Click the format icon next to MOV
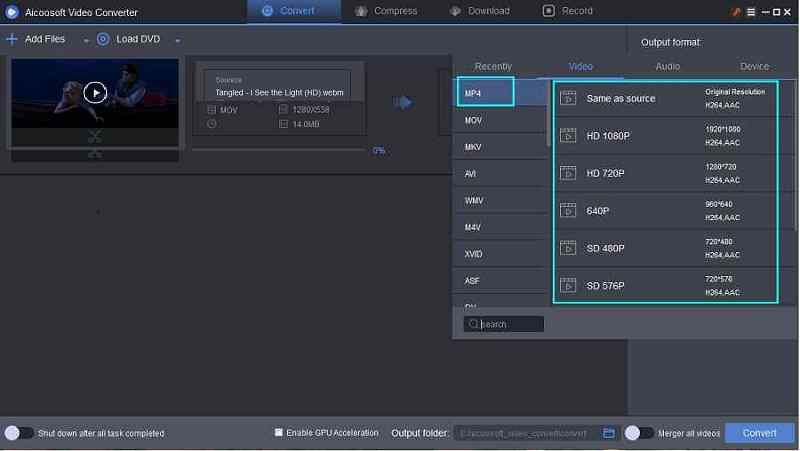The width and height of the screenshot is (800, 451). pyautogui.click(x=212, y=110)
